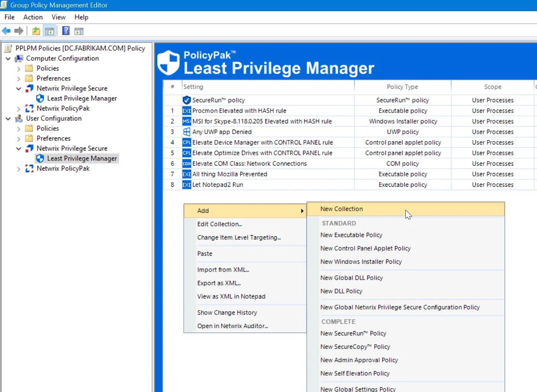The height and width of the screenshot is (392, 537).
Task: Click the MSI icon beside the Skype policy
Action: (x=186, y=121)
